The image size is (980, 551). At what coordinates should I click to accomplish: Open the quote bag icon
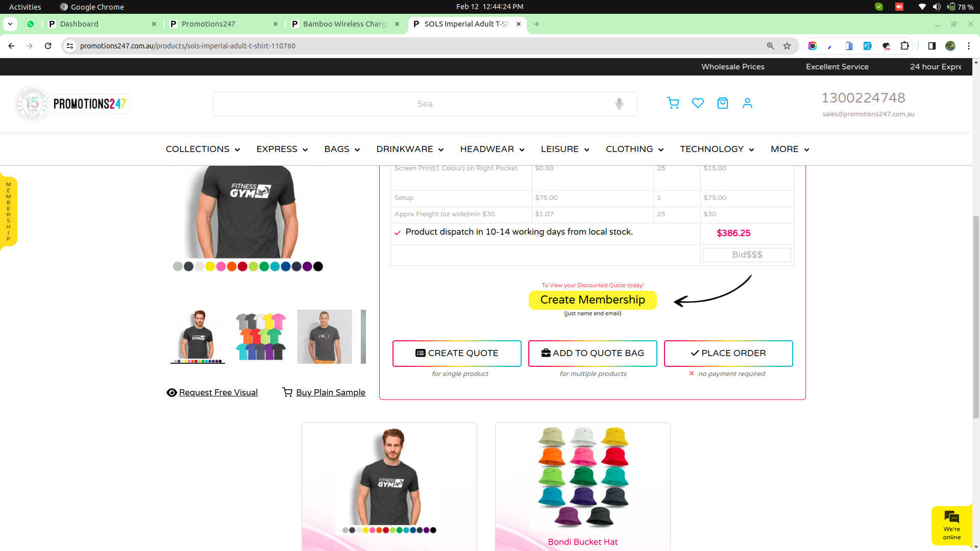pos(722,103)
